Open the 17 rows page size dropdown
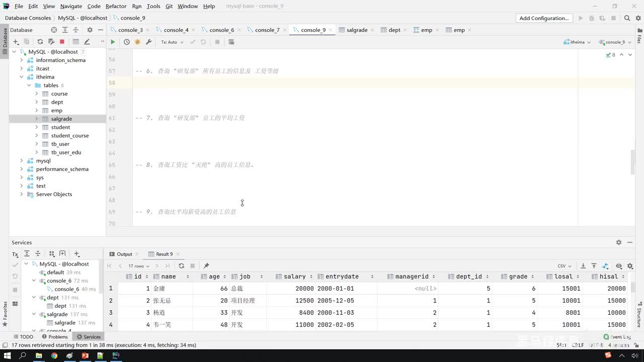The image size is (644, 362). (138, 266)
